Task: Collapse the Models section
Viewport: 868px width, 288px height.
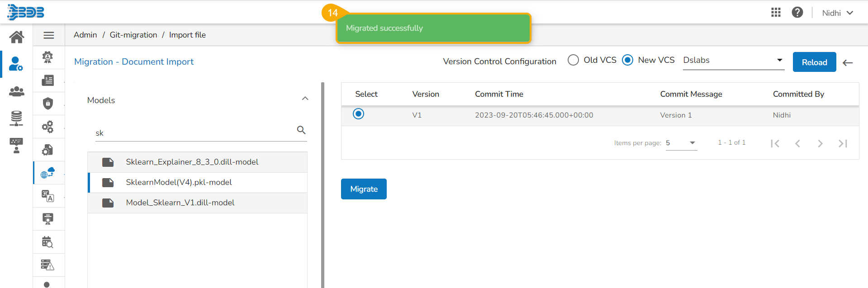Action: tap(305, 99)
